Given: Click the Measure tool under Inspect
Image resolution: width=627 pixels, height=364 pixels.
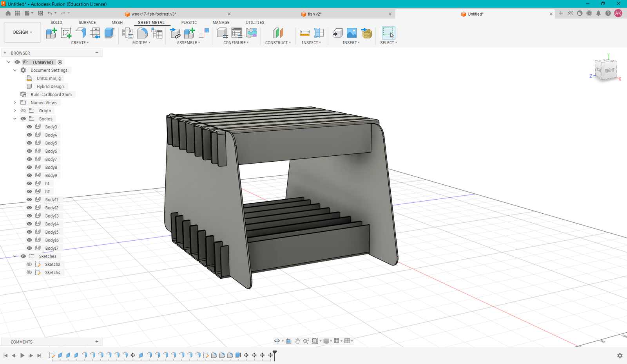Looking at the screenshot, I should click(304, 33).
